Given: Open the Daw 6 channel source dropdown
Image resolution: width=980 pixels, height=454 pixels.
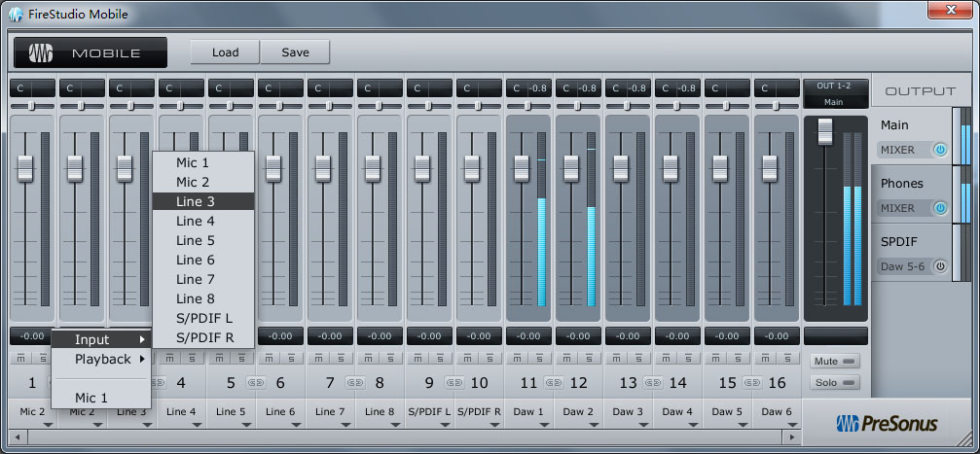Looking at the screenshot, I should (x=777, y=413).
